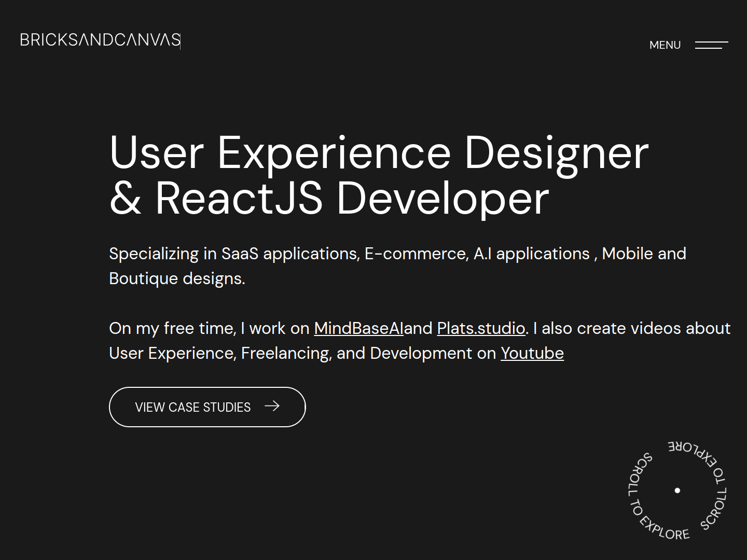The height and width of the screenshot is (560, 747).
Task: Click the BRICKSANDCANVAS logo
Action: point(100,40)
